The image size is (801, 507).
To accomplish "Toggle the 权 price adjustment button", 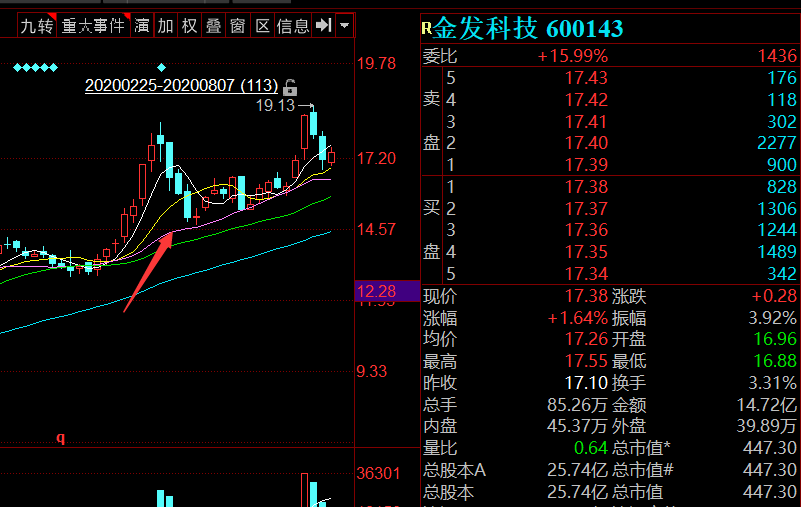I will [190, 25].
